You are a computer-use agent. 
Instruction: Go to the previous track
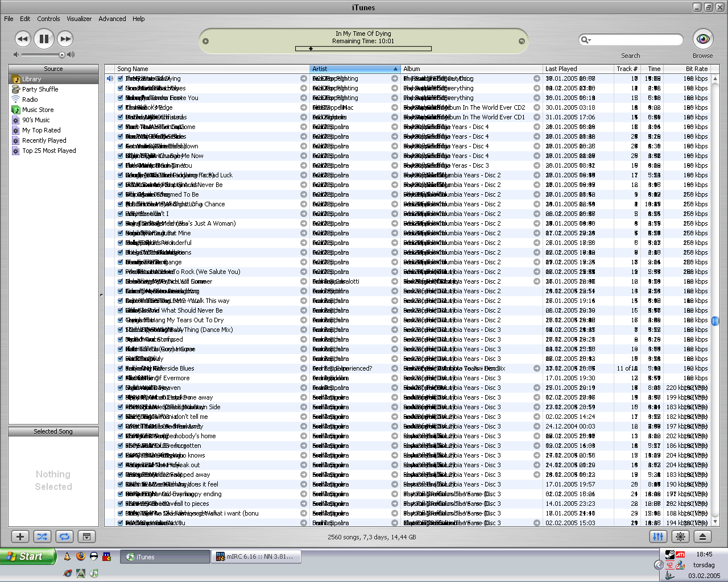click(23, 39)
